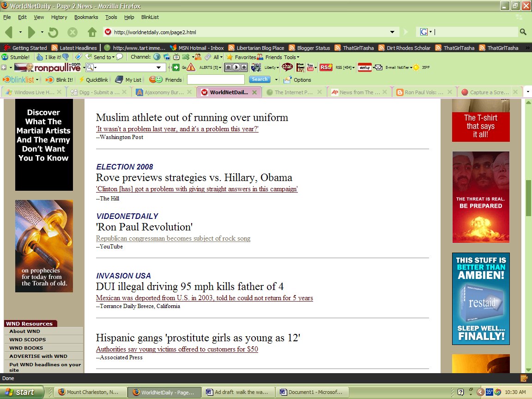Image resolution: width=532 pixels, height=399 pixels.
Task: Click the green Go arrow icon
Action: coord(176,67)
